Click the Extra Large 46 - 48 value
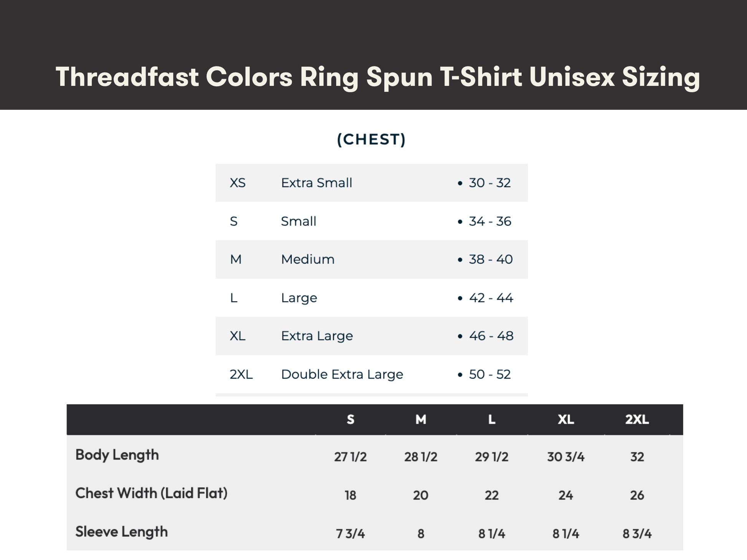The image size is (747, 560). point(491,336)
